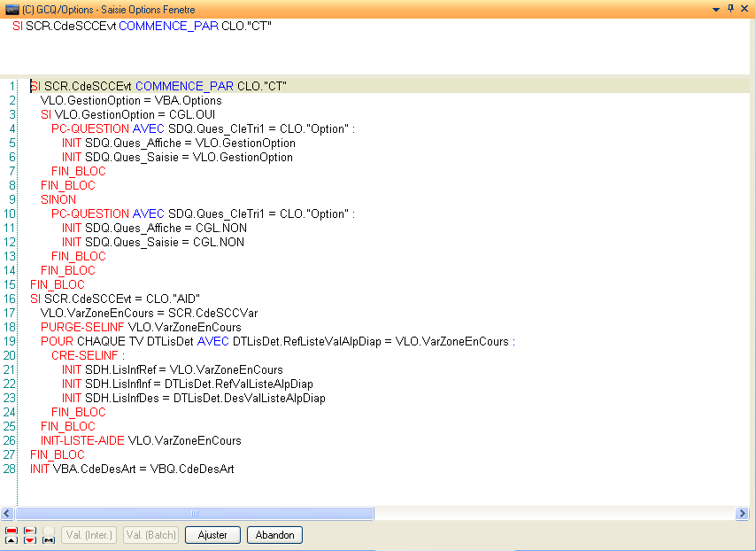The image size is (756, 551).
Task: Click the grayed square icon above the (M) icon
Action: tap(48, 530)
